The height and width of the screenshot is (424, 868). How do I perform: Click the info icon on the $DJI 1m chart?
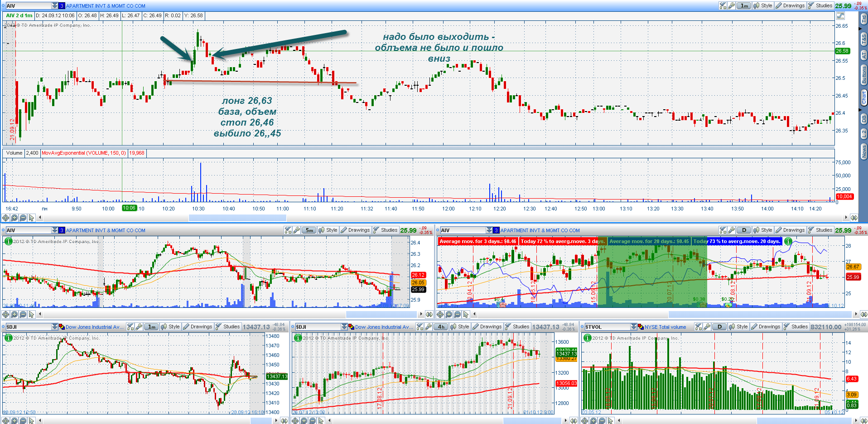(8, 338)
